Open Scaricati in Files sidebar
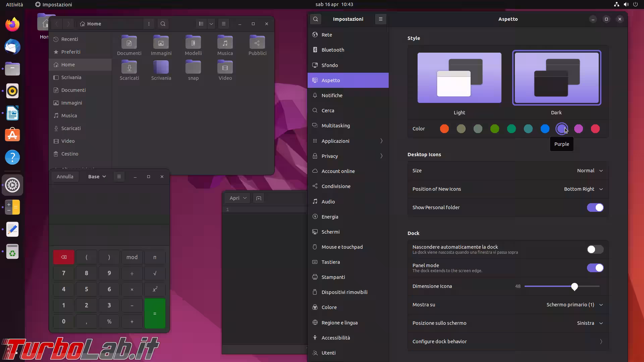 [71, 128]
